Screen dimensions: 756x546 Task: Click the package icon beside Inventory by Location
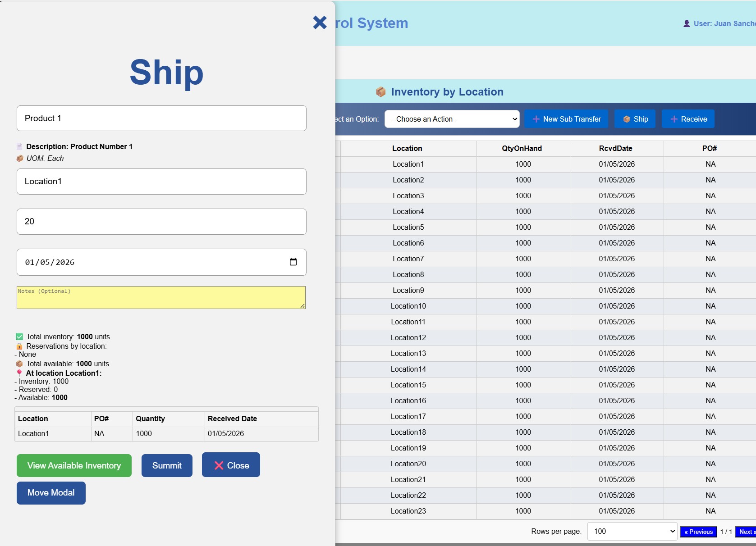coord(381,92)
